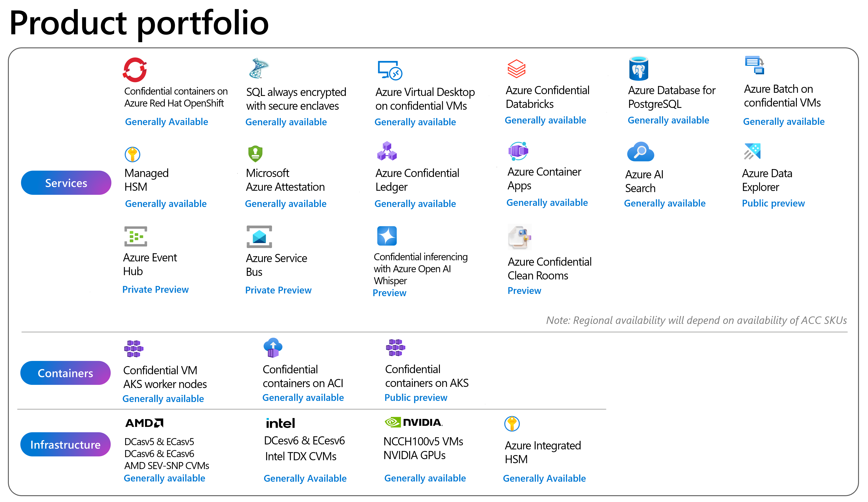Select the 'Azure Event Hub' product name

150,265
